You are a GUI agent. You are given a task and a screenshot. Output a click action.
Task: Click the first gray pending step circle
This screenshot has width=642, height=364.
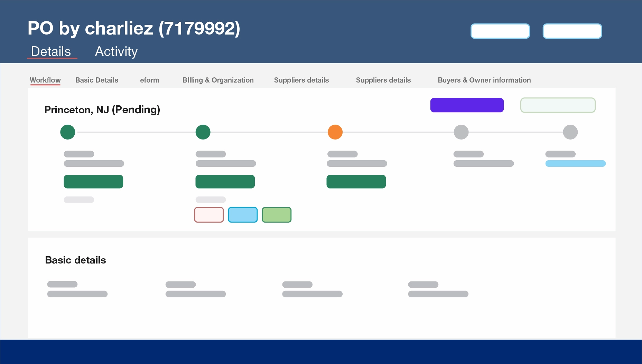coord(461,132)
